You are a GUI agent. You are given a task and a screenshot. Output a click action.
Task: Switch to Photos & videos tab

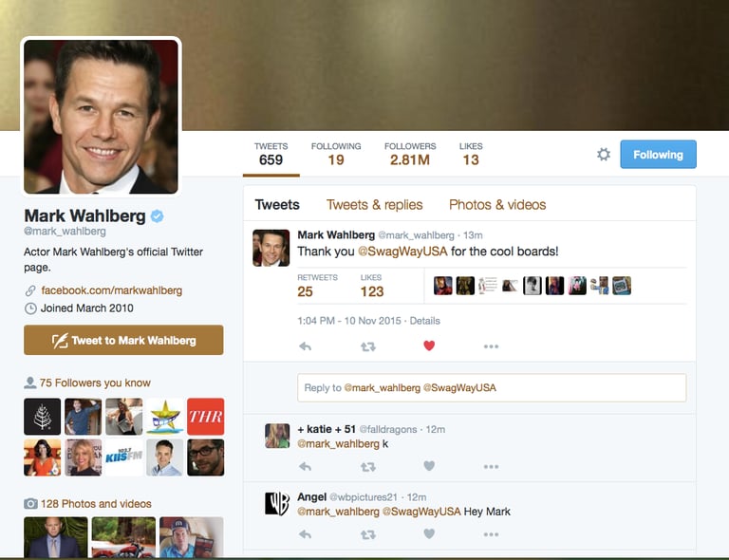click(497, 205)
